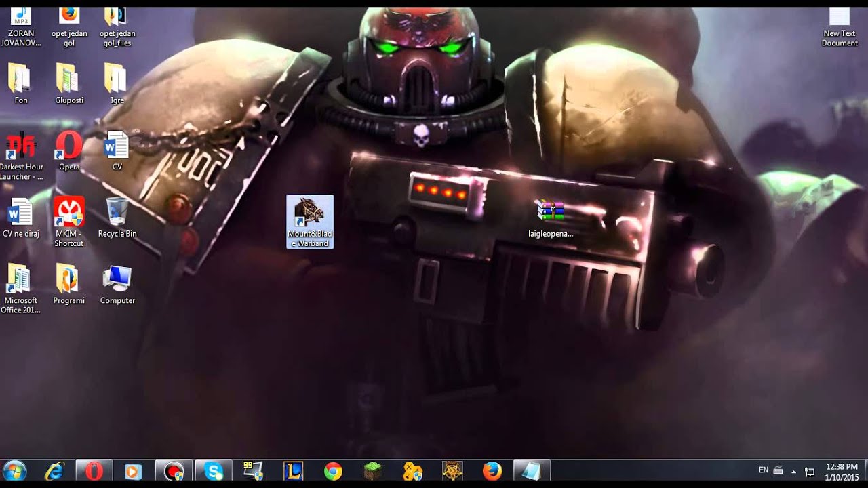The width and height of the screenshot is (868, 488).
Task: Open the ZORAN JOVANOV... MP3 file
Action: (x=21, y=27)
